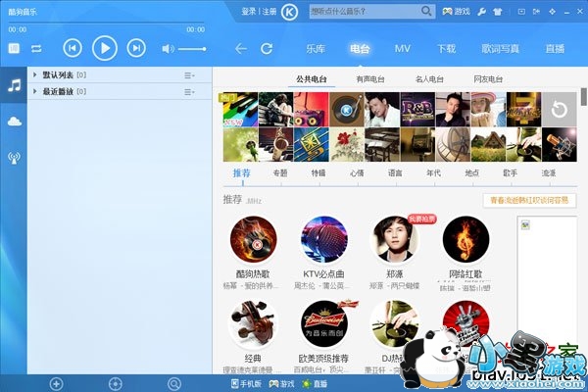The image size is (588, 392).
Task: Click the KuGou K logo icon
Action: click(x=289, y=12)
